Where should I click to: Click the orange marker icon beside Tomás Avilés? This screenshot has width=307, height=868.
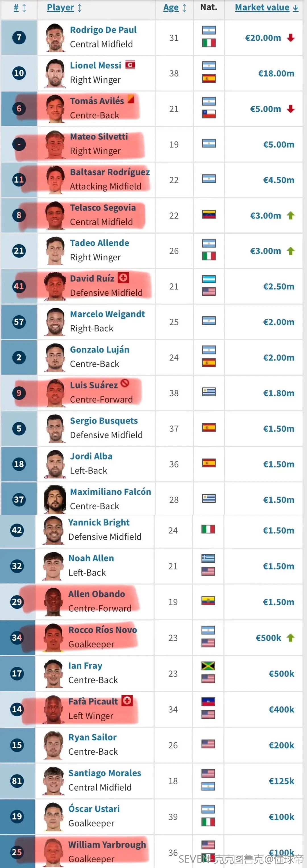(x=131, y=99)
